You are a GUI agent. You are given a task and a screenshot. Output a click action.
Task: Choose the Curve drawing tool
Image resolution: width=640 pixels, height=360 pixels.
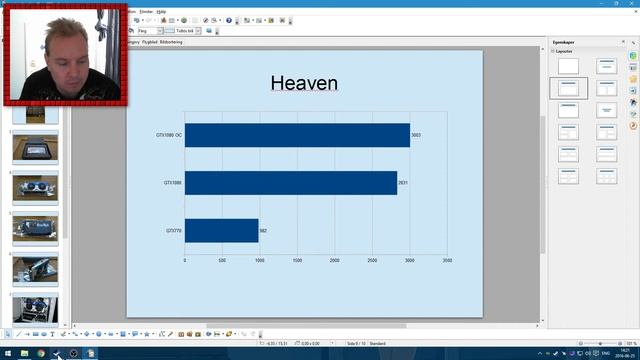[x=63, y=334]
